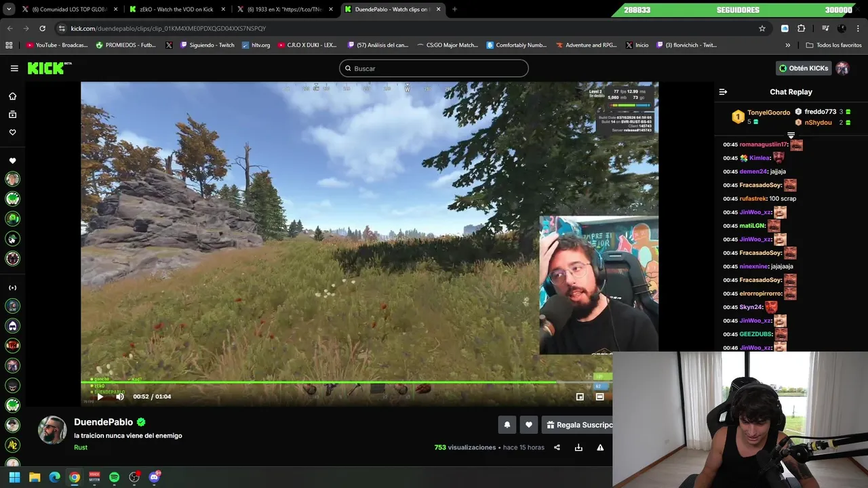
Task: Expand the gifter leaderboard chevron
Action: [791, 136]
